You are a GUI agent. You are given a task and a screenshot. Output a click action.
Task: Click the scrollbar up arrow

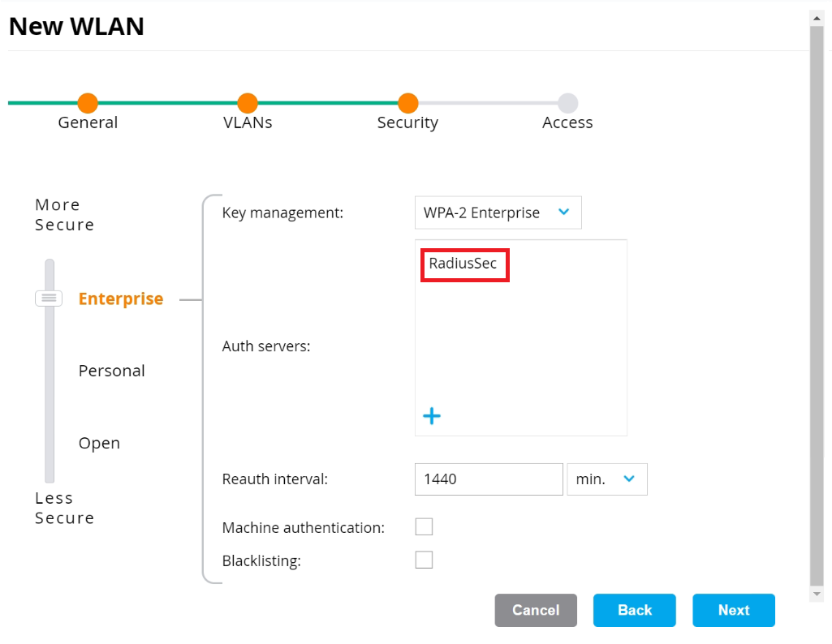click(x=817, y=16)
